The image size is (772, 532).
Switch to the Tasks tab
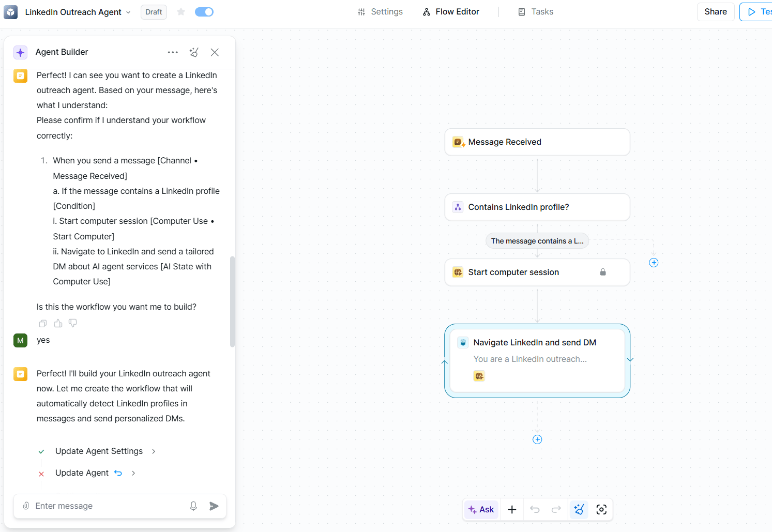536,12
